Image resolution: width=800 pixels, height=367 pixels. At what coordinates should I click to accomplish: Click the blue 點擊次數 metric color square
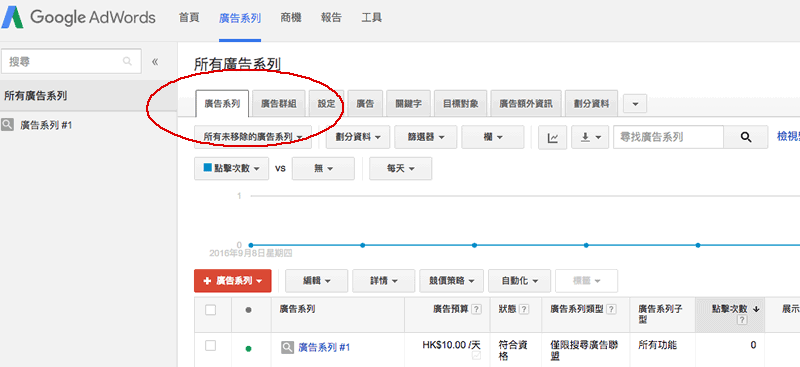[208, 167]
